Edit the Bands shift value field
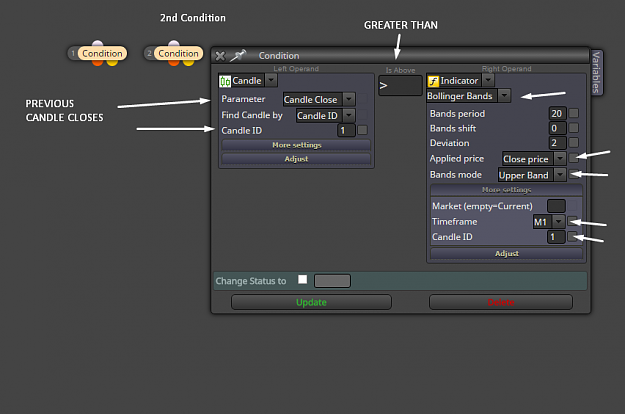This screenshot has width=625, height=414. click(557, 128)
